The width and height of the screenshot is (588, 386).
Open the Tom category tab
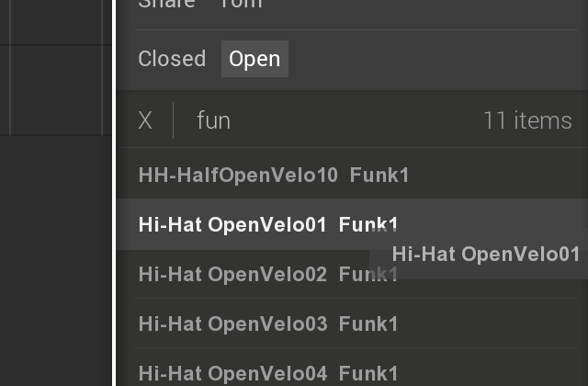point(241,4)
